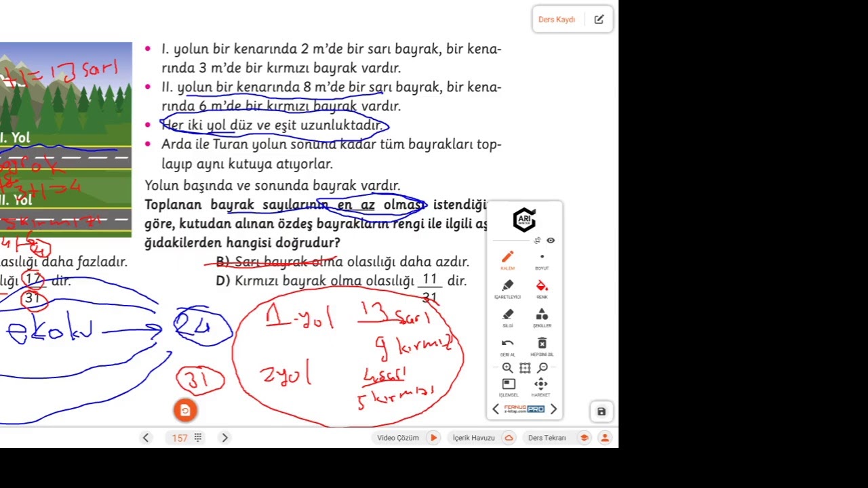
Task: Click the ARI logo in the tool panel
Action: click(x=524, y=220)
